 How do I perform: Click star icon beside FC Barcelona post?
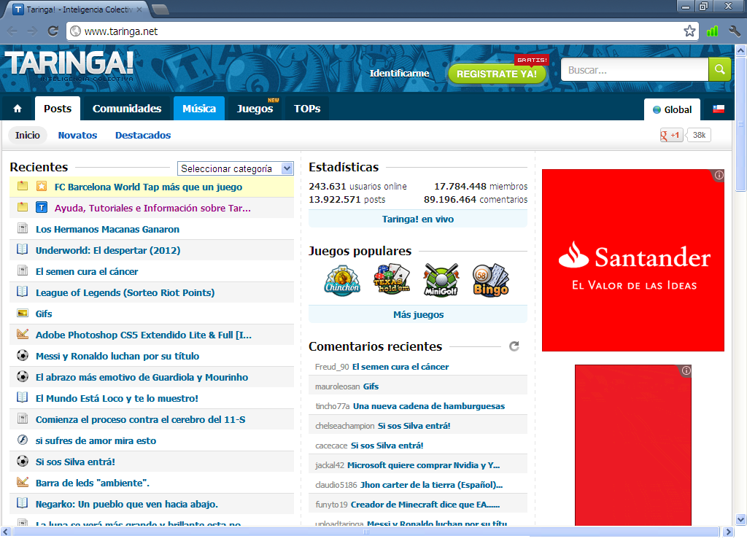click(x=42, y=186)
